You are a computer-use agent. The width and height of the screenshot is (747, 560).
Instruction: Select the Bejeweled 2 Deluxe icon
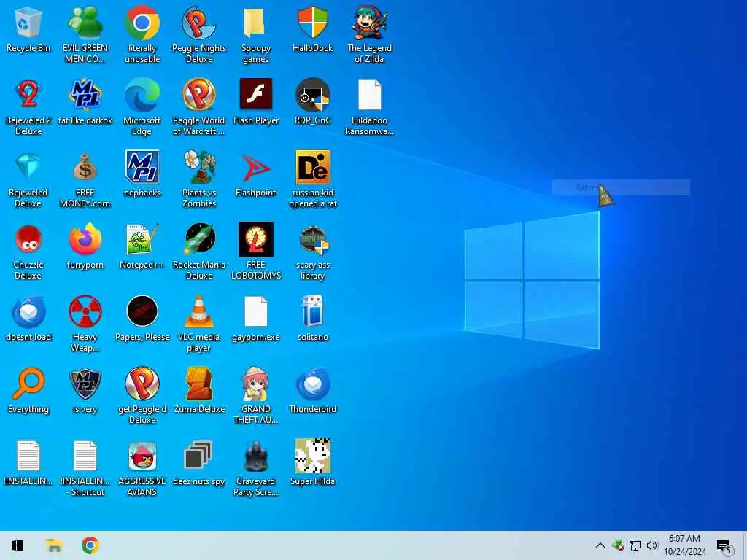[x=28, y=94]
